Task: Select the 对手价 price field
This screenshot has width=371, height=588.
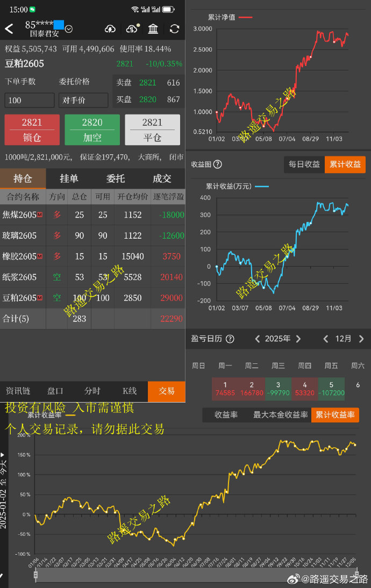Action: pyautogui.click(x=83, y=100)
